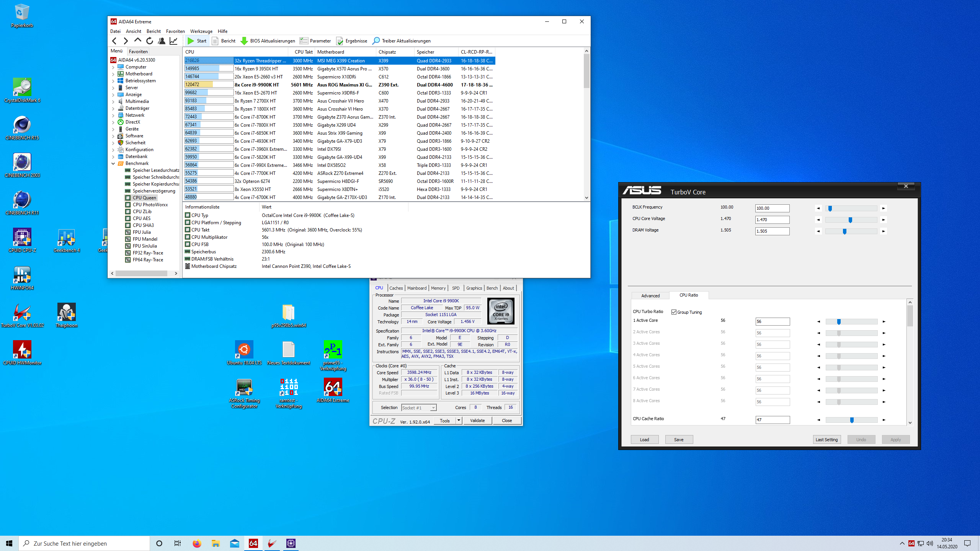Switch to the Memory tab in CPU-Z
The height and width of the screenshot is (551, 980).
[438, 288]
